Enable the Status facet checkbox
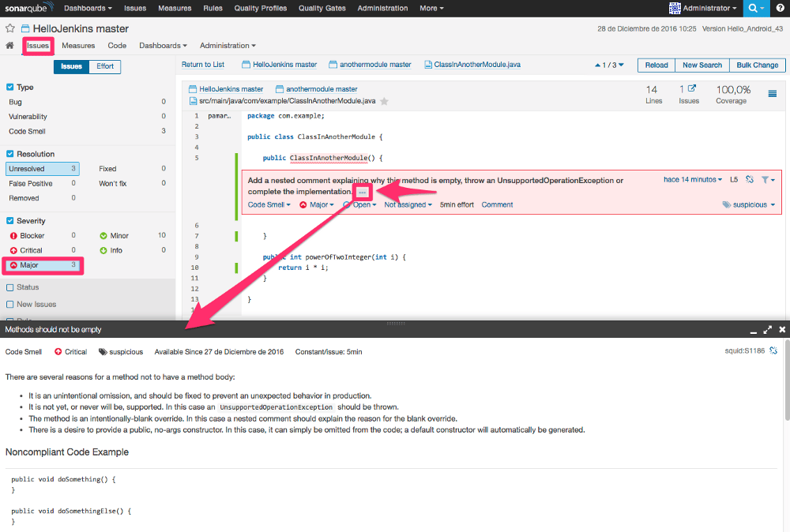The height and width of the screenshot is (532, 790). point(9,287)
